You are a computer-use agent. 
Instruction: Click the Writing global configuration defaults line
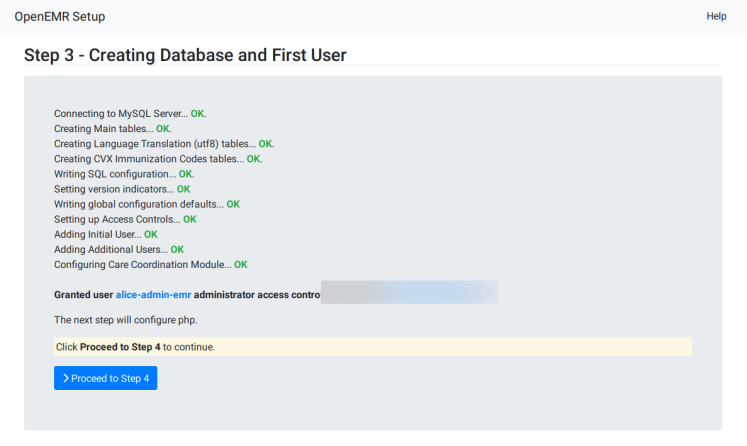146,204
